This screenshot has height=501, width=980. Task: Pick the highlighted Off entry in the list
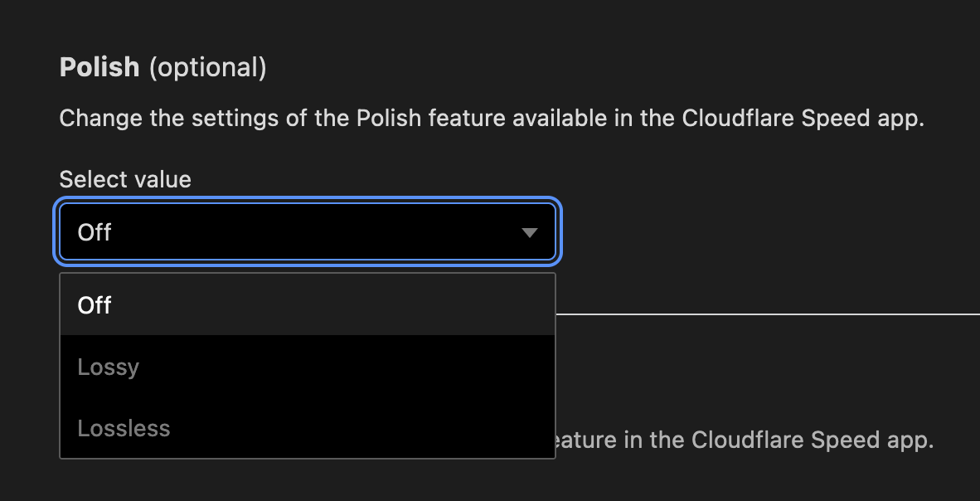[x=95, y=305]
